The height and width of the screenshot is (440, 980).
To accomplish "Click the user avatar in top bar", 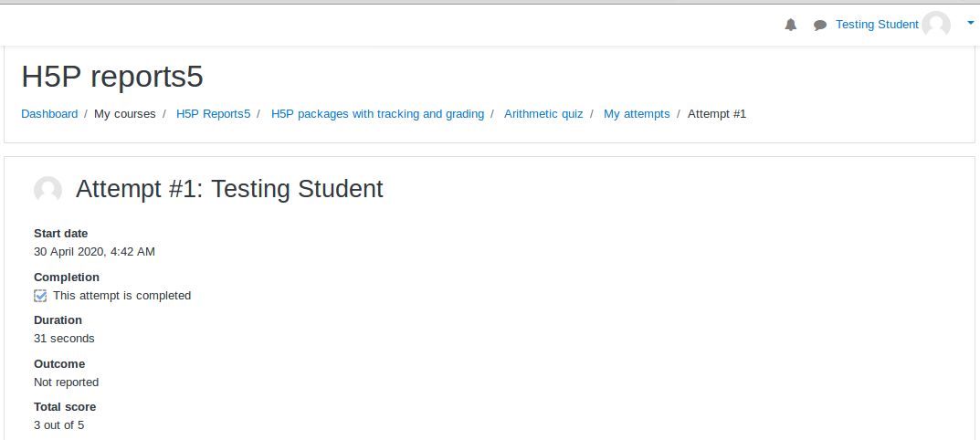I will click(x=935, y=25).
